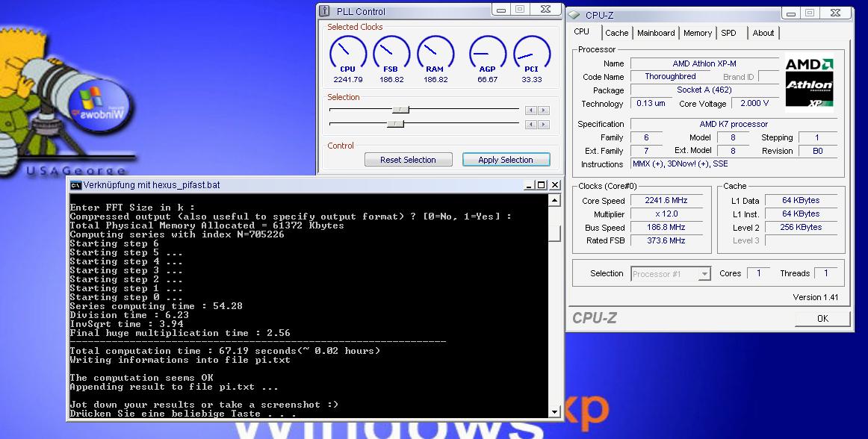Open the Memory tab
The image size is (868, 439).
[x=698, y=33]
